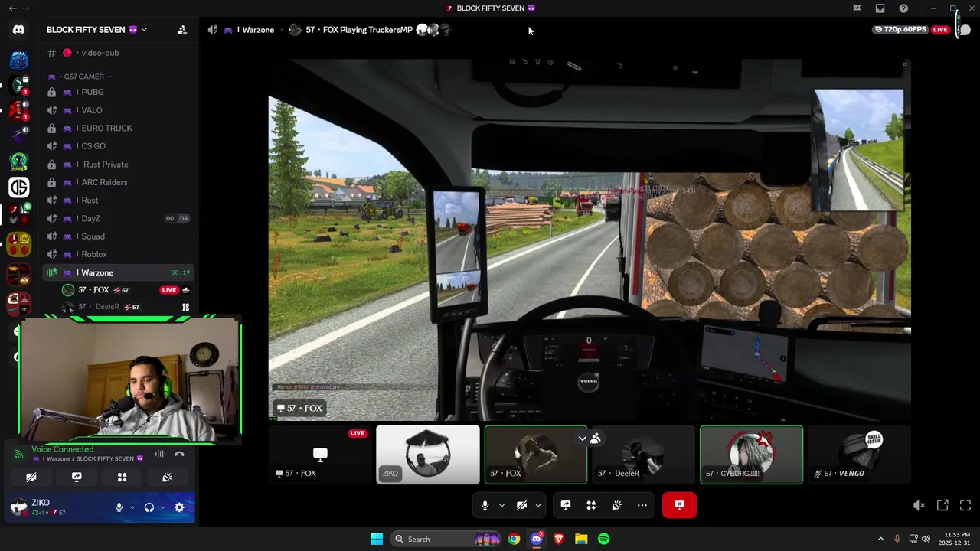The image size is (980, 551).
Task: Open Discord direct messages home icon
Action: [18, 30]
